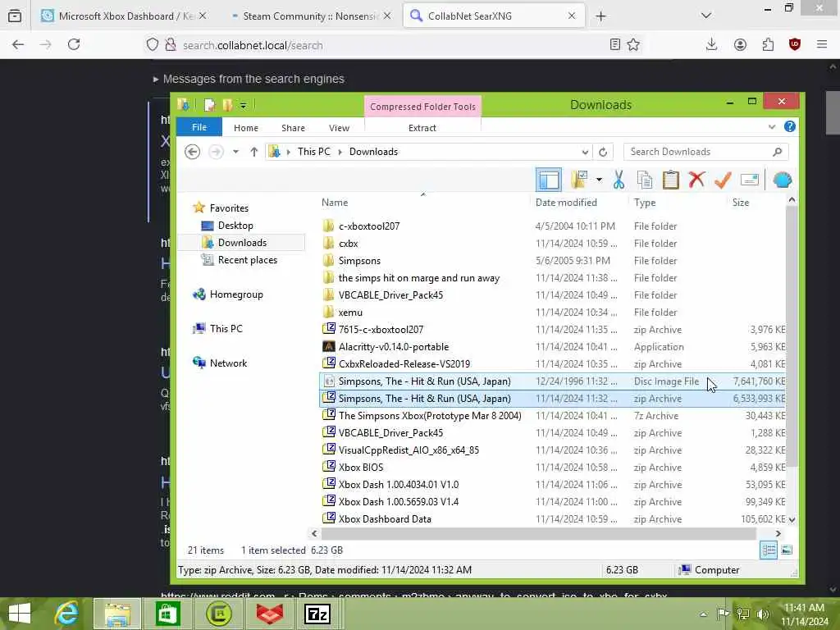Viewport: 840px width, 630px height.
Task: Open the Home ribbon tab
Action: coord(246,128)
